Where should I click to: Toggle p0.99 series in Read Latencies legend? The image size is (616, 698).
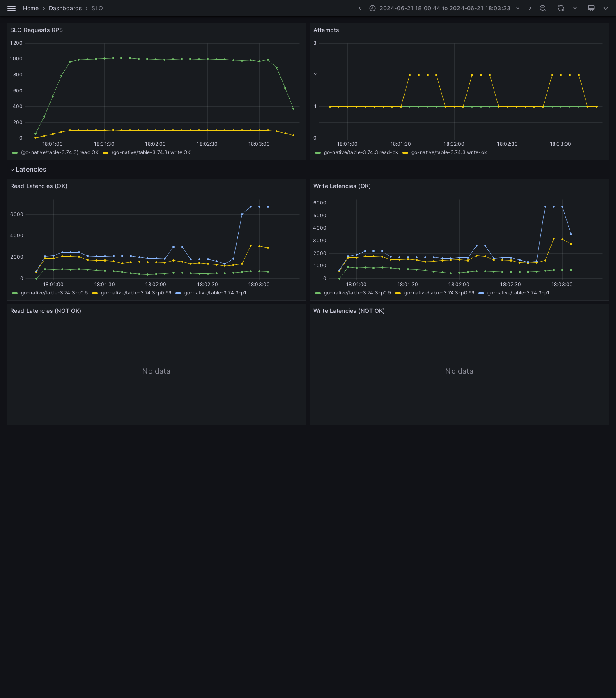(136, 293)
